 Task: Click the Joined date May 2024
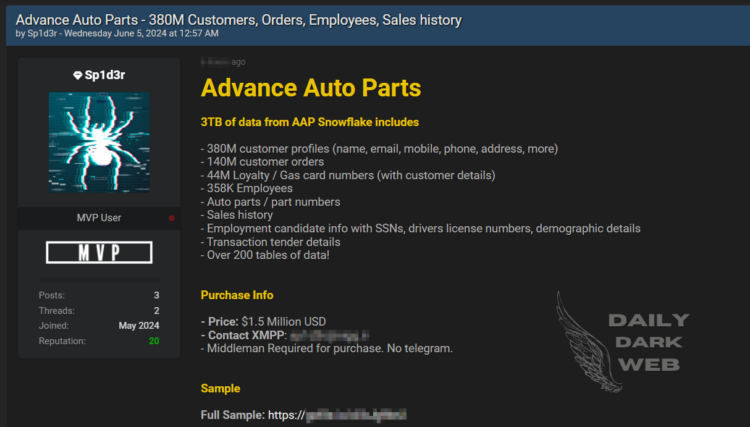coord(139,326)
